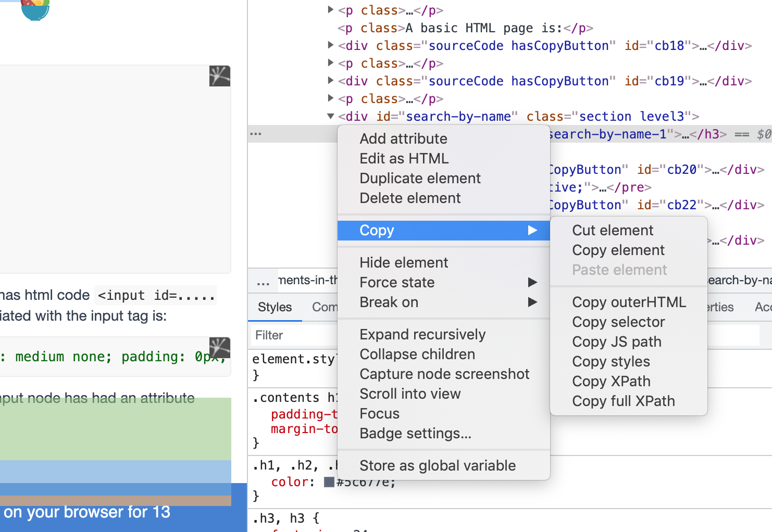Viewport: 772px width, 532px height.
Task: Click the 'A basic HTML page is:' paragraph node
Action: point(465,28)
